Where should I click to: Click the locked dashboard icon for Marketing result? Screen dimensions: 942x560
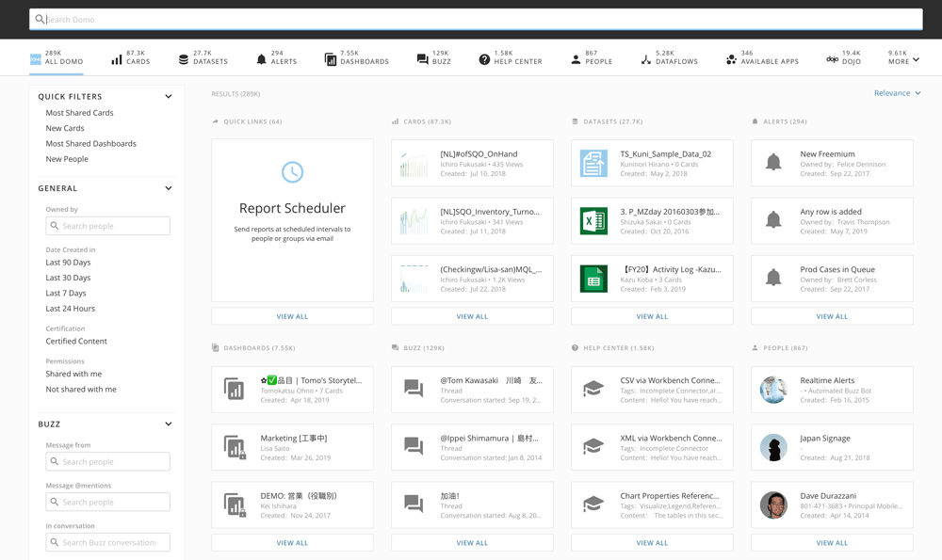click(235, 447)
